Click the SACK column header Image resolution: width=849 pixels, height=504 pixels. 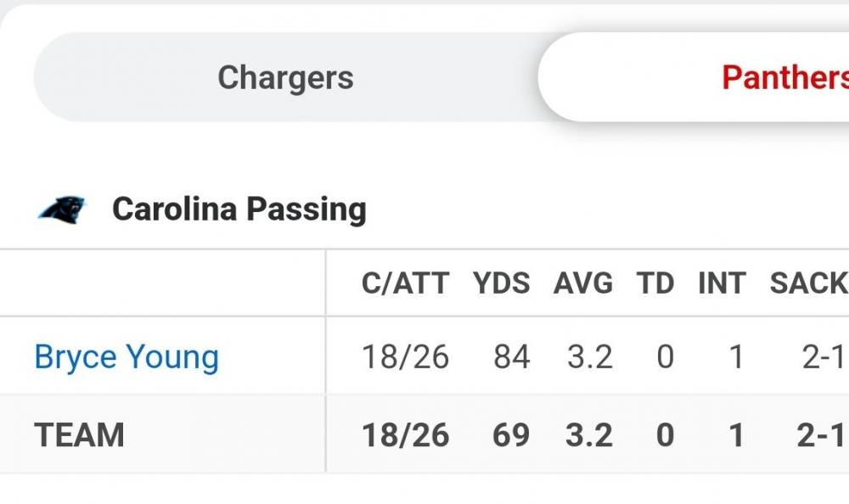tap(808, 283)
